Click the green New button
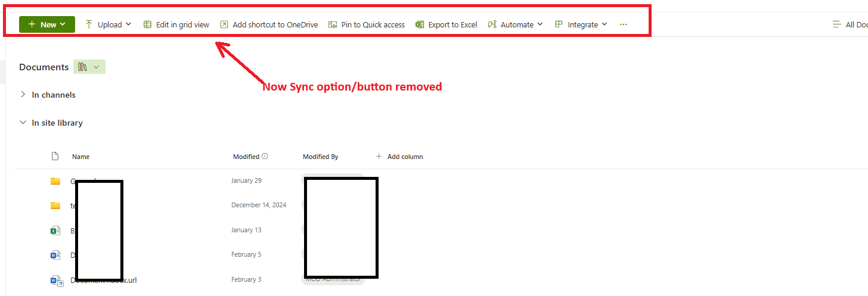Screen dimensions: 868x296 coord(47,24)
